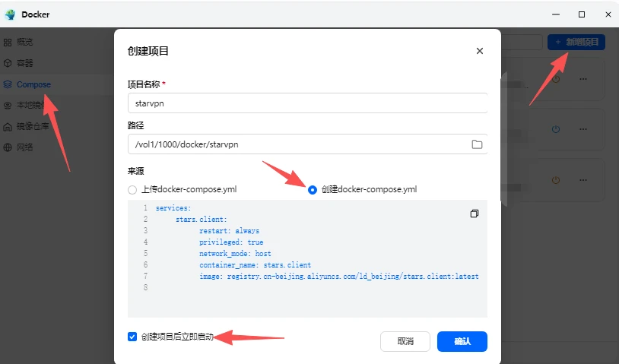Click the power icon in the third project row
Image resolution: width=619 pixels, height=364 pixels.
(556, 180)
